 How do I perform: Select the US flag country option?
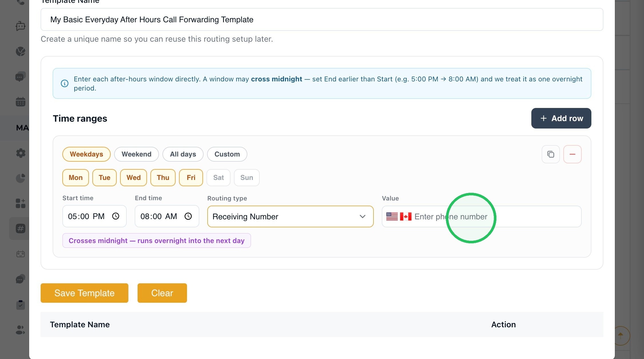[x=392, y=216]
